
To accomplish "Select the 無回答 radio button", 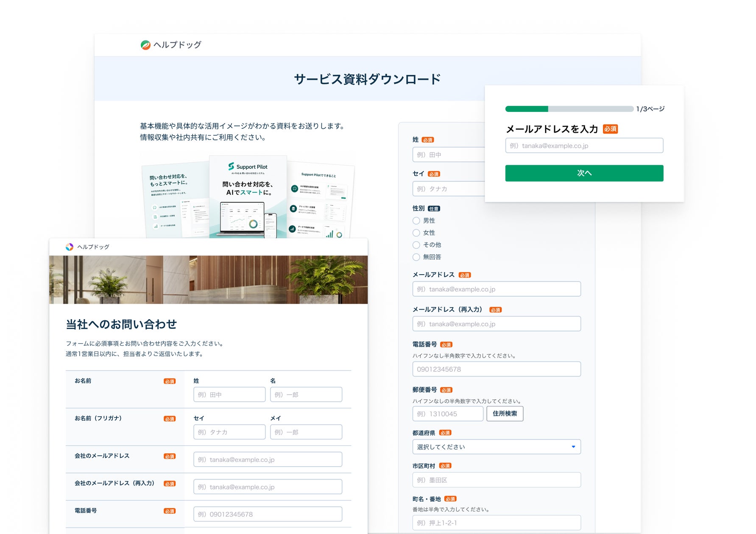I will click(416, 257).
